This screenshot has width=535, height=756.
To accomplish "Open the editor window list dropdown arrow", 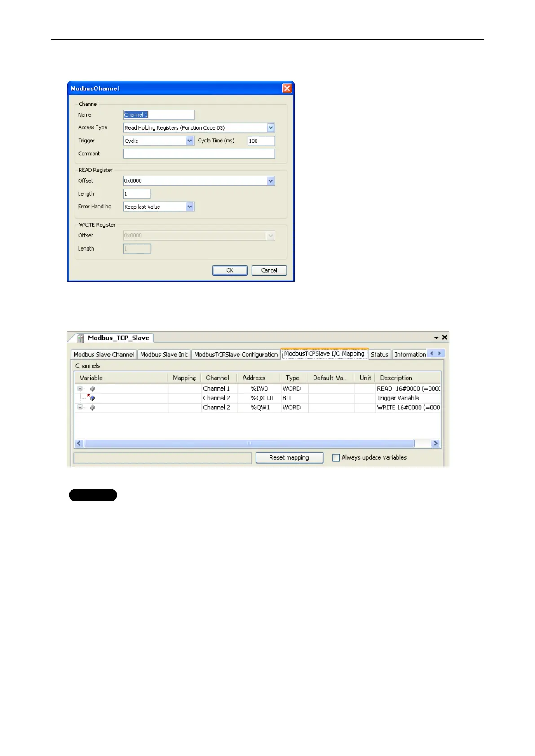I will tap(436, 338).
